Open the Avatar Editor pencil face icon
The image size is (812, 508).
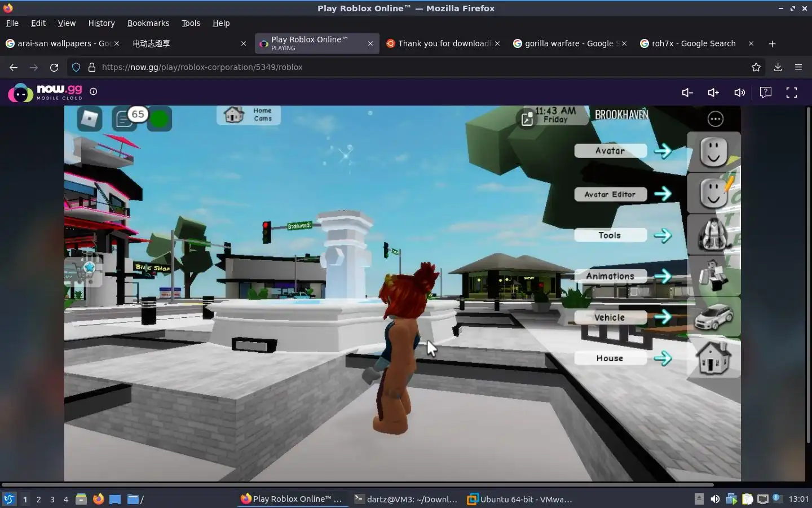tap(713, 194)
